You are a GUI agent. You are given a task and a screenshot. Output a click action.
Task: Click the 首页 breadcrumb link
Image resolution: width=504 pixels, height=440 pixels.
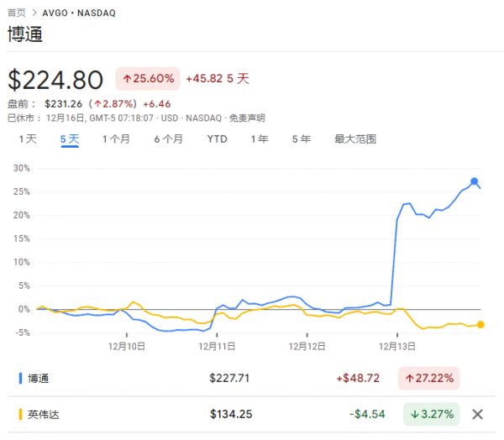17,13
